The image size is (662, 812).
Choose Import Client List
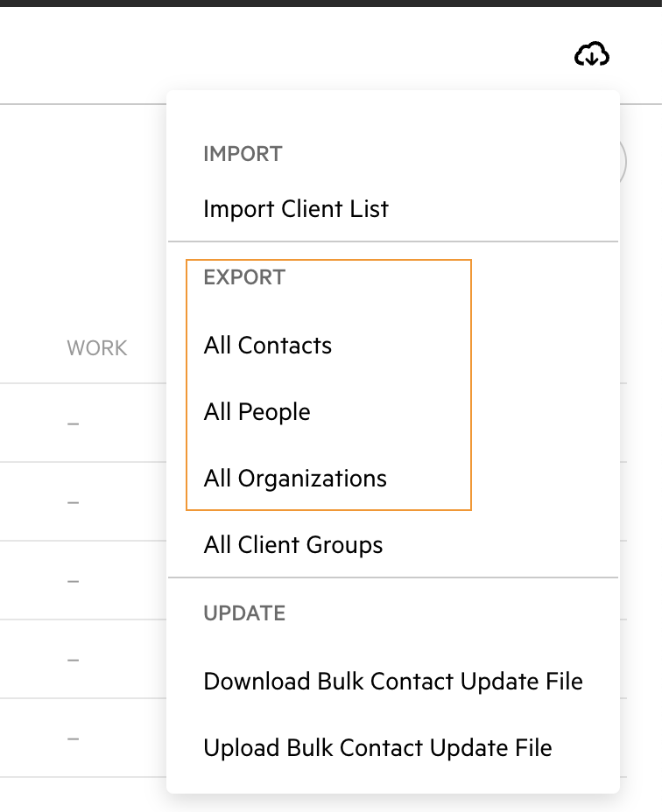(295, 209)
